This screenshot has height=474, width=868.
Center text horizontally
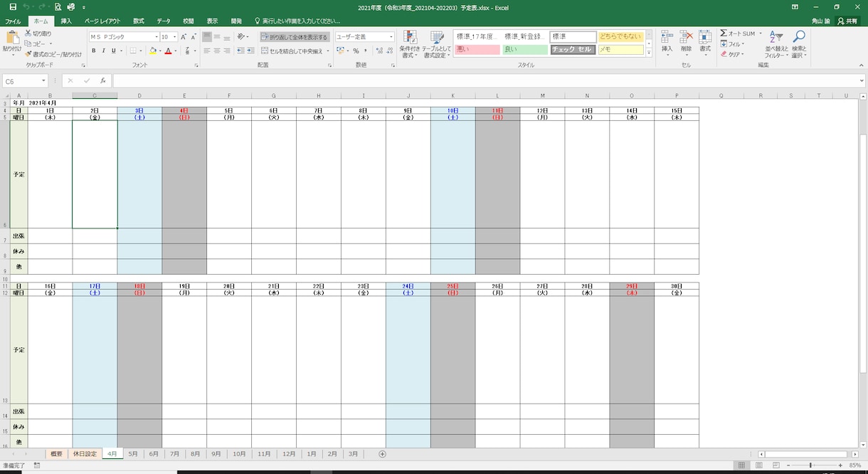point(217,51)
